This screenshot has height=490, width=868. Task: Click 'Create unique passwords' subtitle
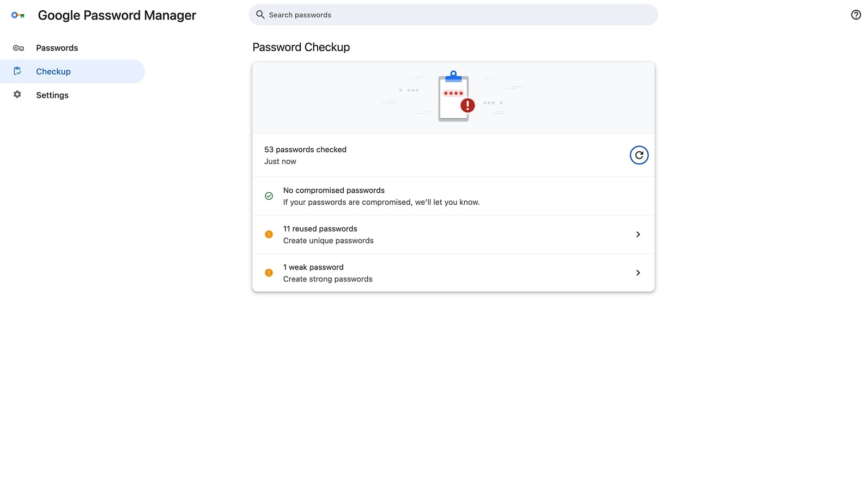pos(328,241)
